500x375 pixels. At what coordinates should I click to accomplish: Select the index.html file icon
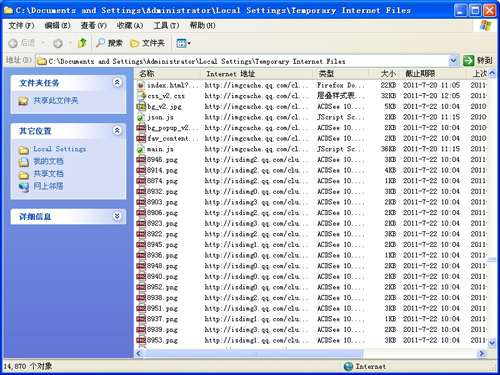(141, 85)
